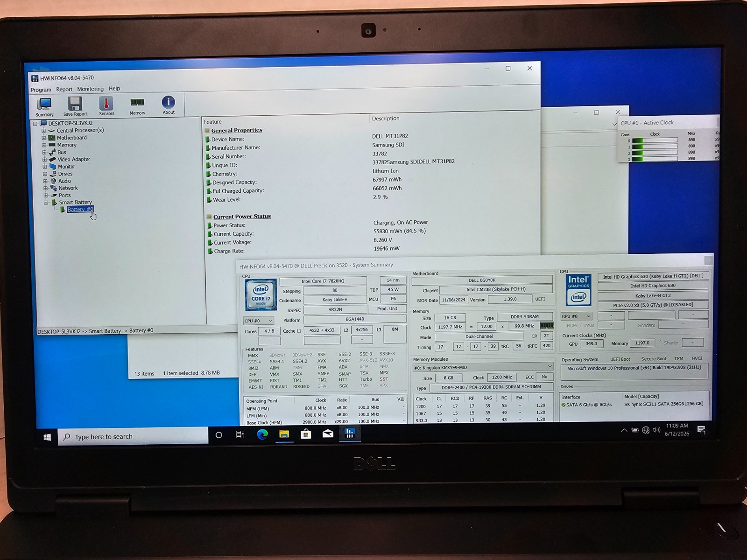The image size is (747, 560).
Task: Click battery icon beside Device Name row
Action: tap(208, 139)
